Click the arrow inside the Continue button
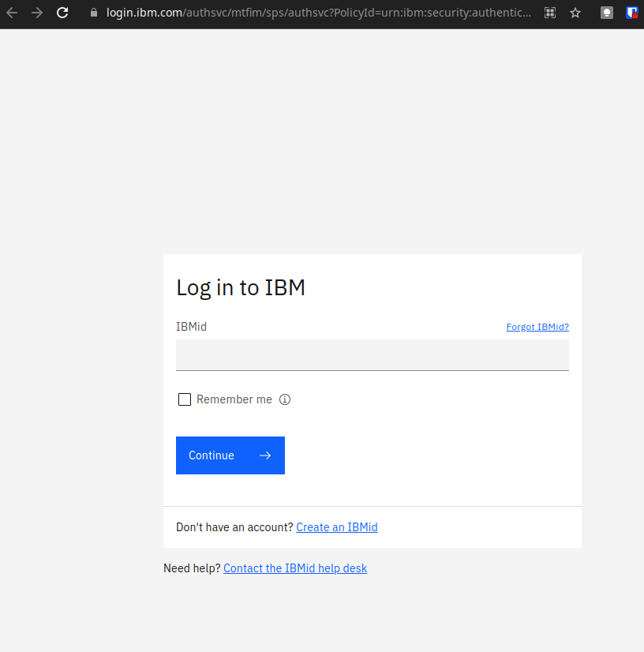 coord(264,455)
